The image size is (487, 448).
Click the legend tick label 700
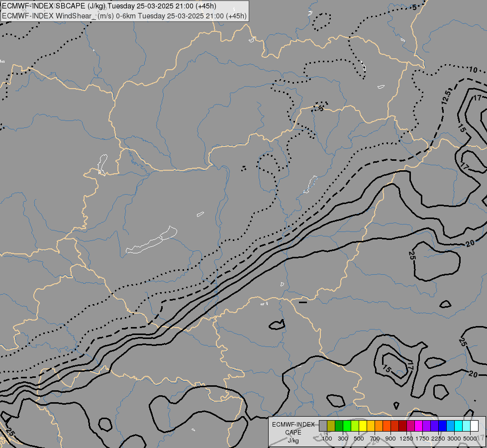point(375,439)
